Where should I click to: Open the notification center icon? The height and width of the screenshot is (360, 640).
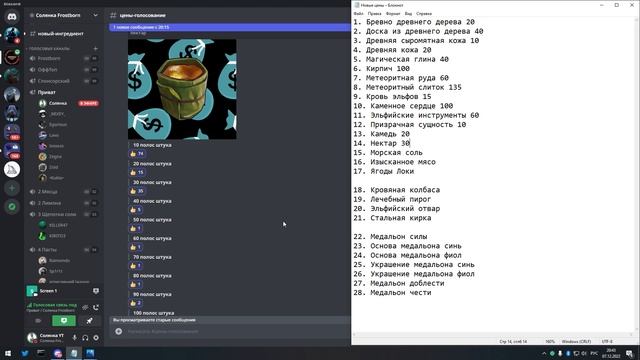[x=630, y=353]
